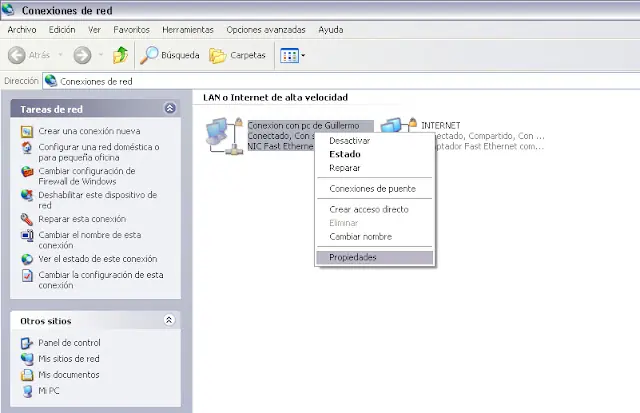Choose Desactivar in the context menu
The image size is (640, 413).
tap(375, 141)
